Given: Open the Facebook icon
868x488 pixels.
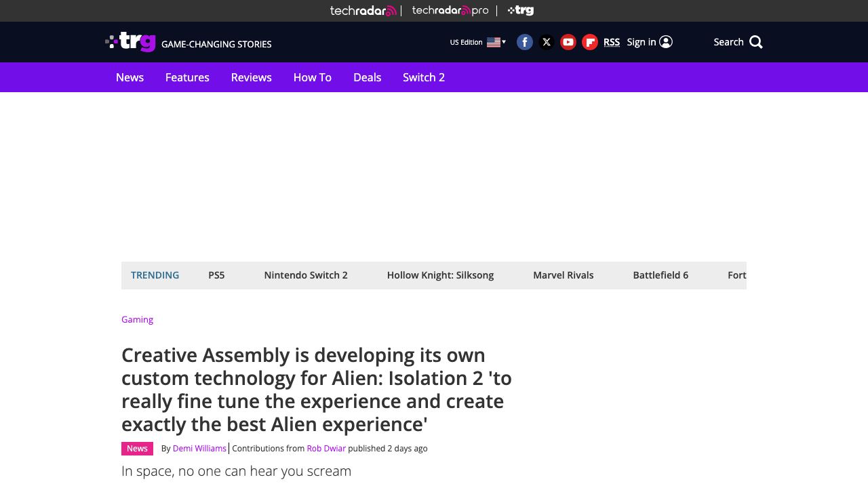Looking at the screenshot, I should click(525, 42).
